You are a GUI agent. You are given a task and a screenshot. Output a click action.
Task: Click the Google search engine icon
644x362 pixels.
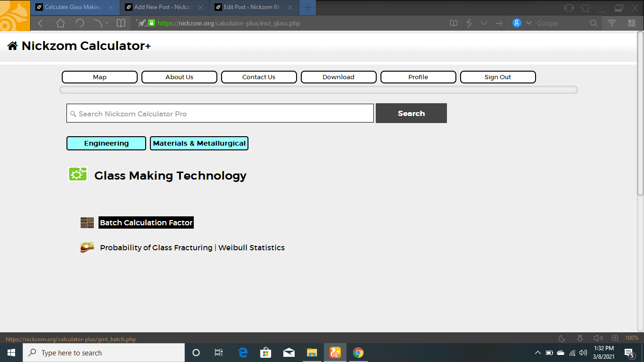coord(517,23)
